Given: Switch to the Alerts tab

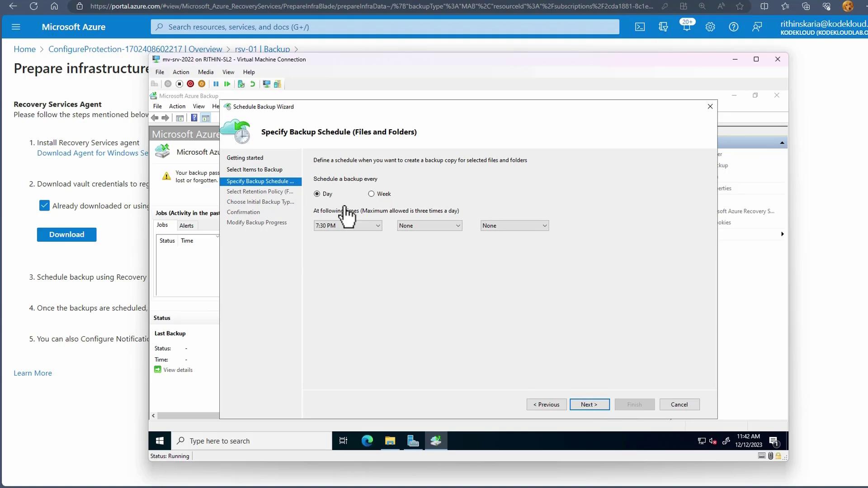Looking at the screenshot, I should [186, 226].
